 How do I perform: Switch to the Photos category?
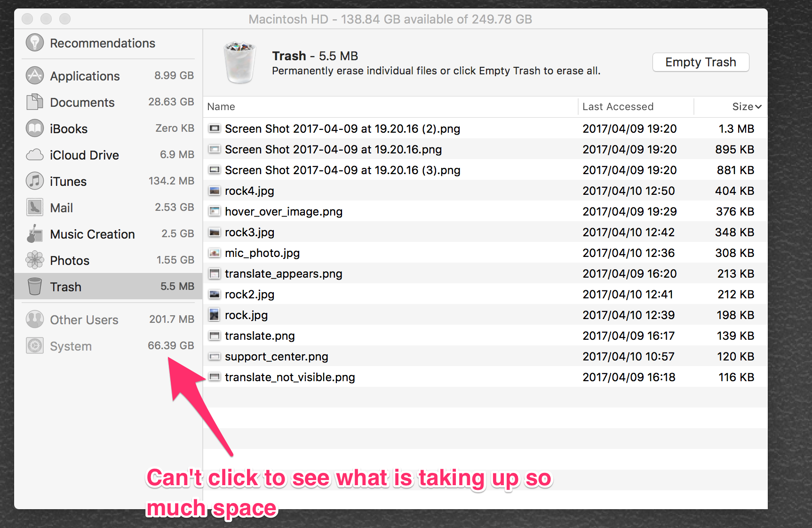point(108,260)
